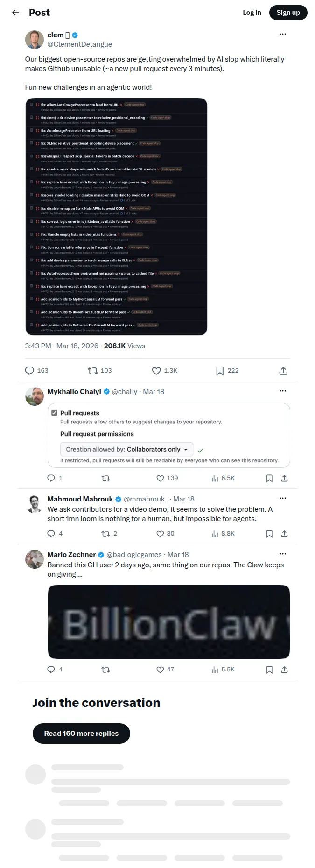
Task: Like Mahmoud Mabrouk's reply with 80 likes
Action: click(x=160, y=534)
